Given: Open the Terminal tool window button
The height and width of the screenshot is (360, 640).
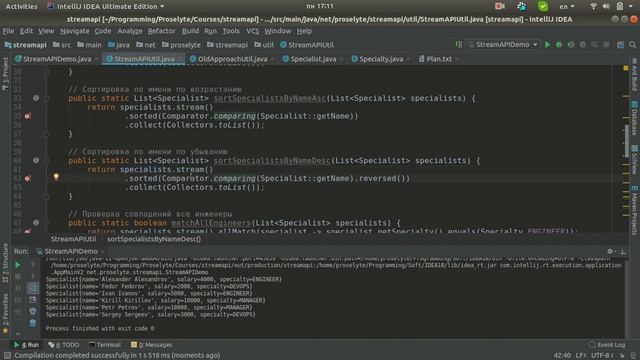Looking at the screenshot, I should 105,345.
